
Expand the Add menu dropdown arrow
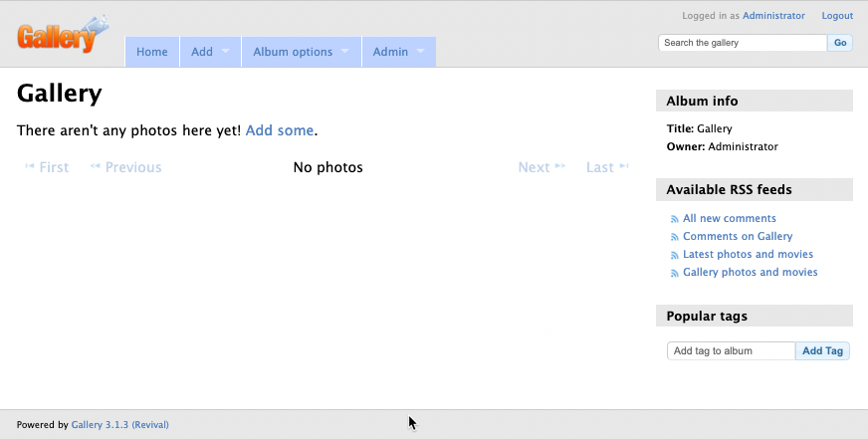coord(225,52)
